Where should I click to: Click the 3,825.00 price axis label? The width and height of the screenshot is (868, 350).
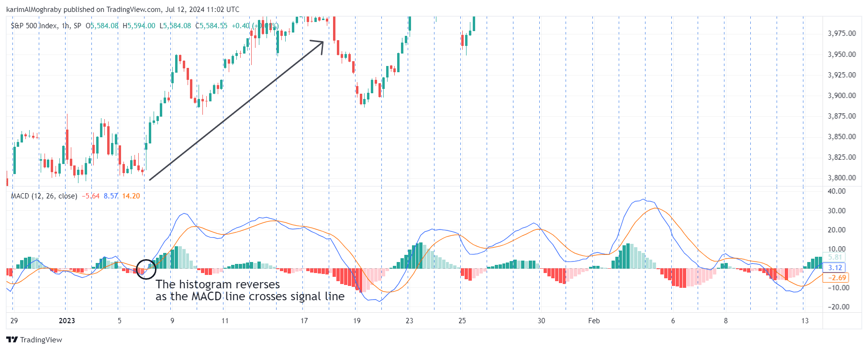(x=842, y=157)
